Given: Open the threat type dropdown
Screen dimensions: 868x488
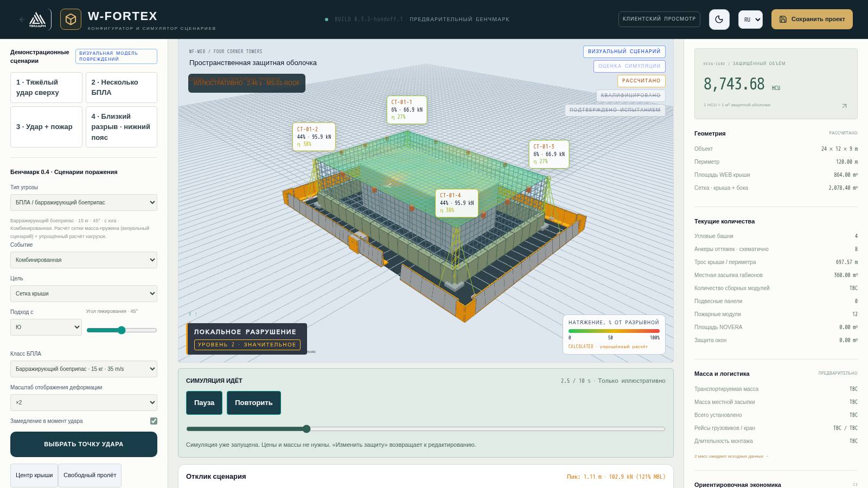Looking at the screenshot, I should [84, 202].
